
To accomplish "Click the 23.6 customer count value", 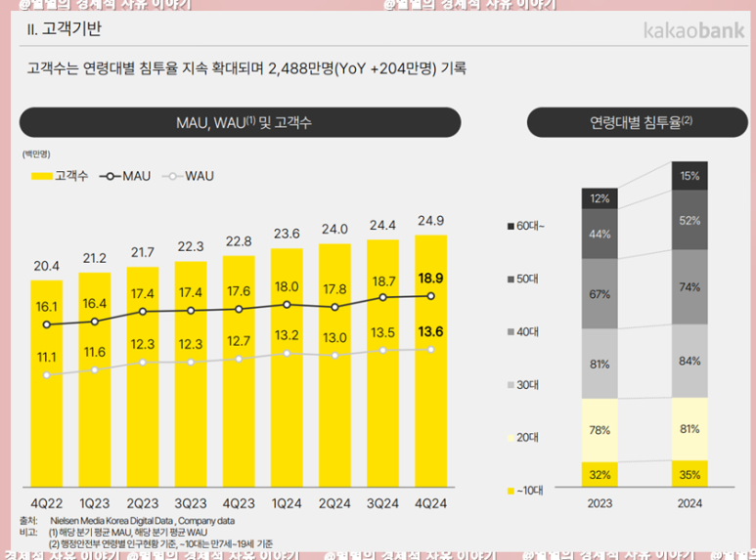I will pyautogui.click(x=287, y=234).
